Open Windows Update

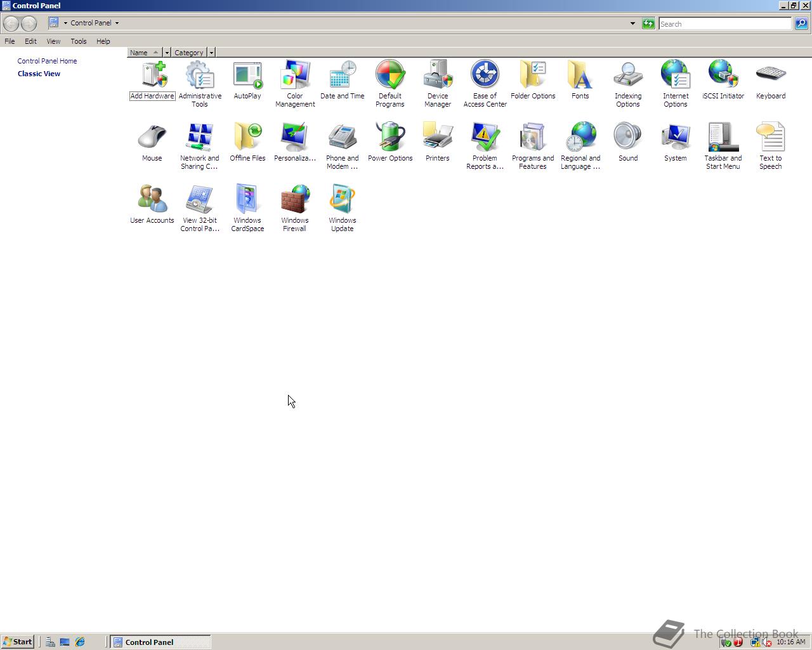click(343, 208)
